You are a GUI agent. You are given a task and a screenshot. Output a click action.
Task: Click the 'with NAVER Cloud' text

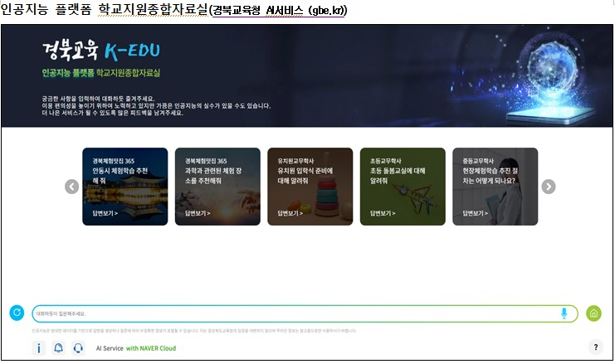(x=150, y=348)
